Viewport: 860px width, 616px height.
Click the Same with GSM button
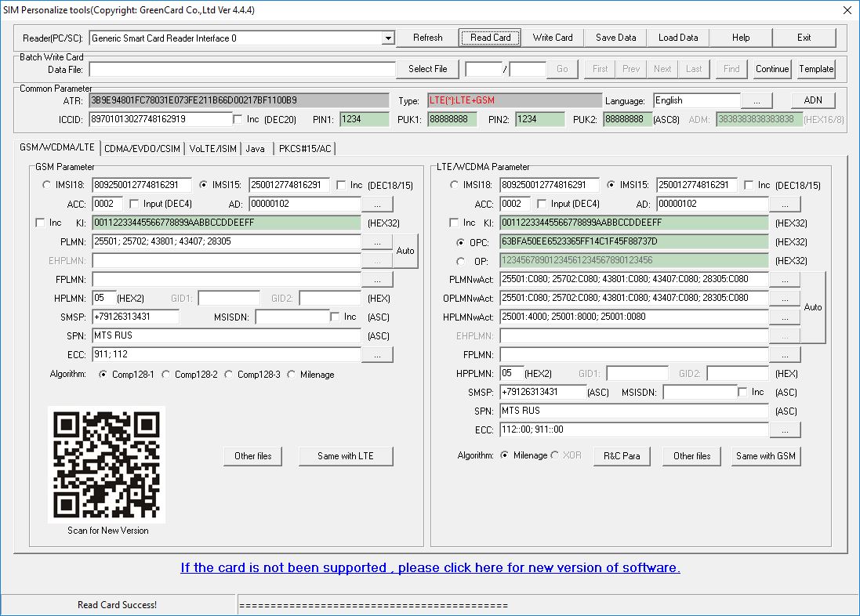[x=765, y=456]
